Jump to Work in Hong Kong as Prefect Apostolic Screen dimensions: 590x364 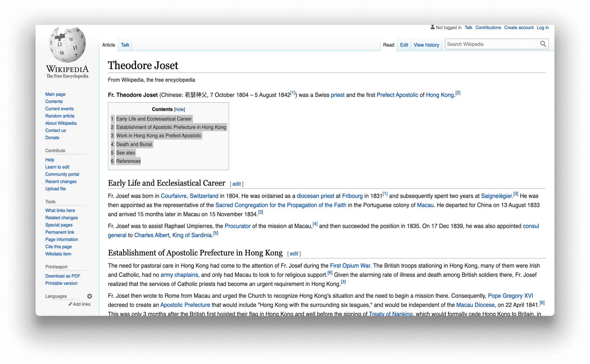(x=159, y=135)
